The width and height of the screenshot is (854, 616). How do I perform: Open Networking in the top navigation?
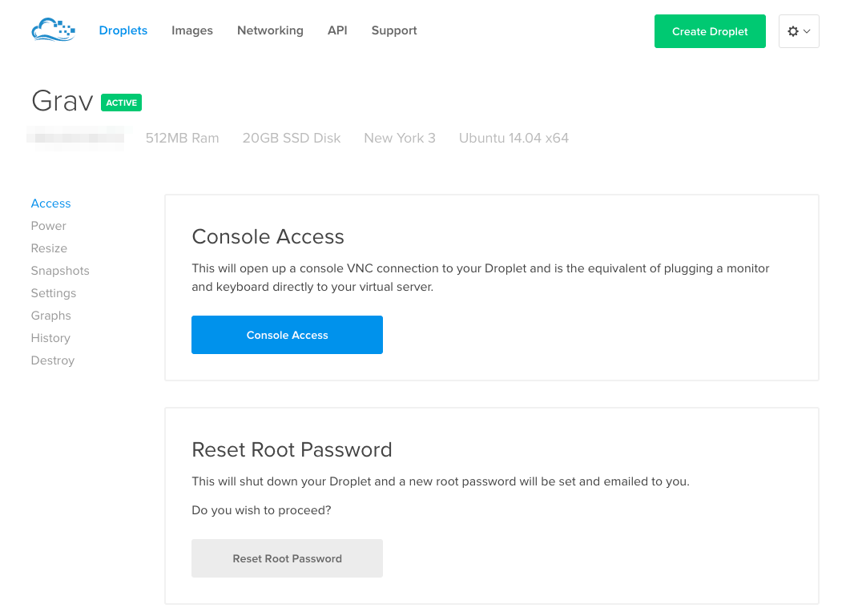270,30
